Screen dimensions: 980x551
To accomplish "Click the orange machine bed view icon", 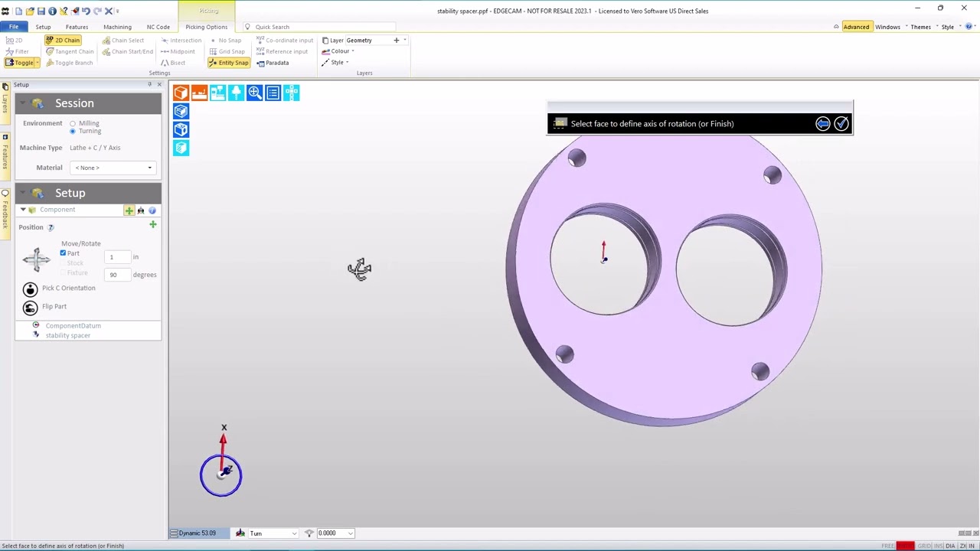I will [x=199, y=93].
